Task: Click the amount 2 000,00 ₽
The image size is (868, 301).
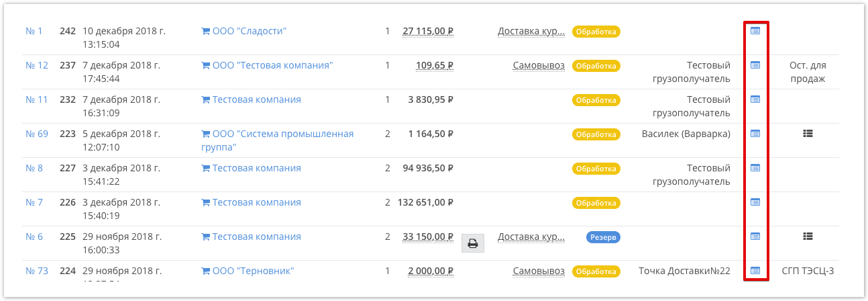Action: [431, 271]
